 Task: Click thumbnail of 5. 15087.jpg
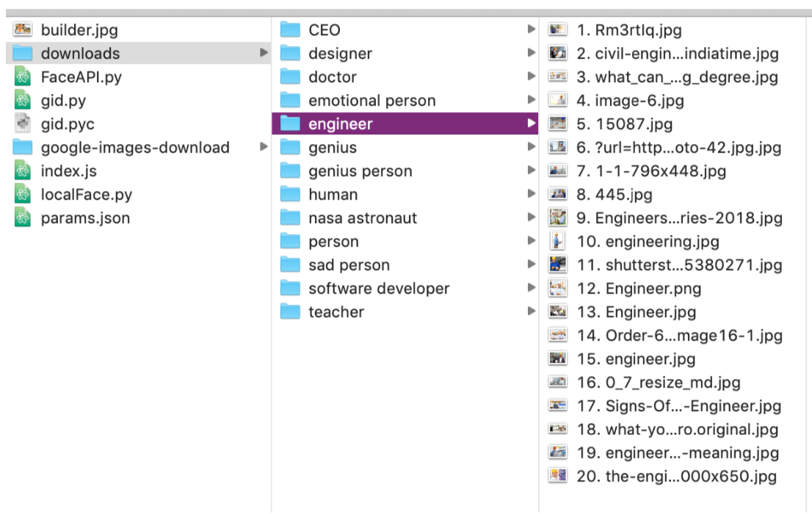pos(558,123)
